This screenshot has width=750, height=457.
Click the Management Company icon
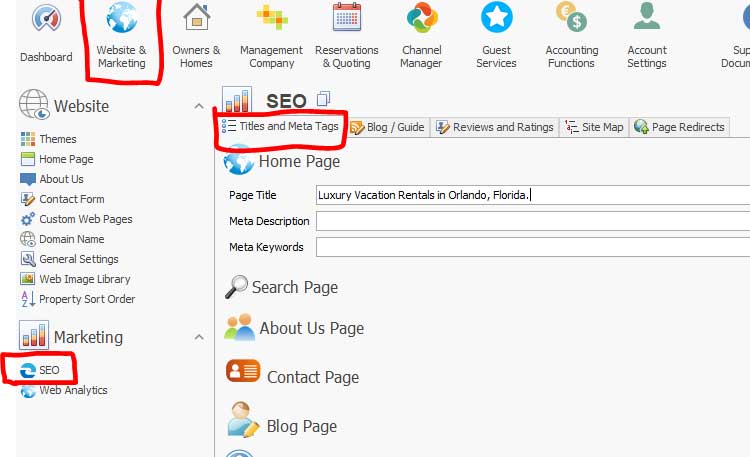tap(271, 20)
